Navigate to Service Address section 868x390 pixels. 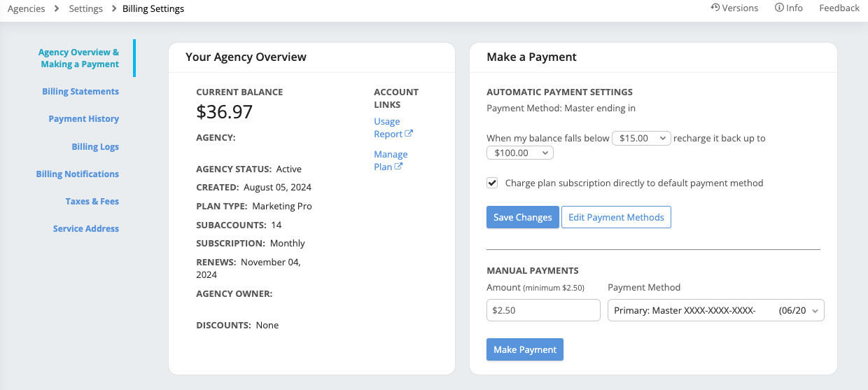pos(86,229)
